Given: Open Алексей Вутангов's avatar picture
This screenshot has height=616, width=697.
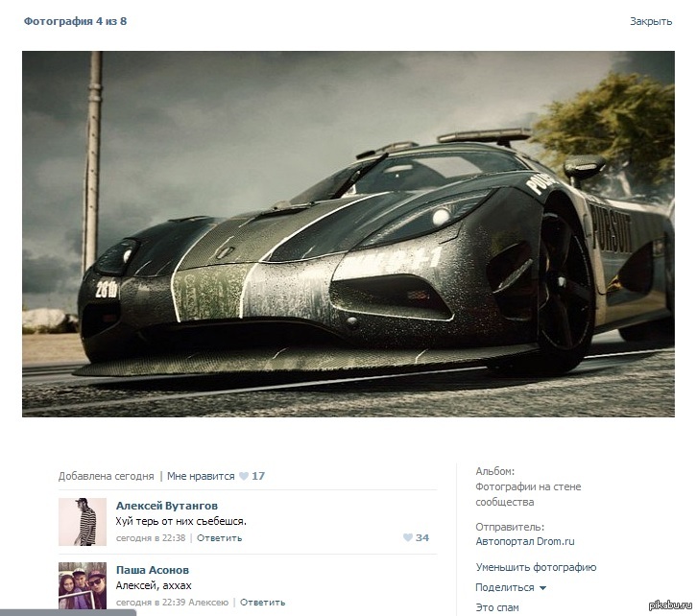Looking at the screenshot, I should click(x=83, y=521).
